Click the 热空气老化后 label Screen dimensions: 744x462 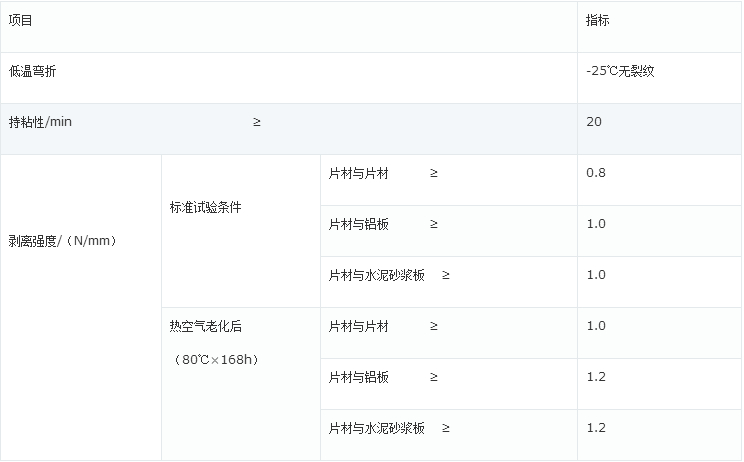[x=205, y=326]
